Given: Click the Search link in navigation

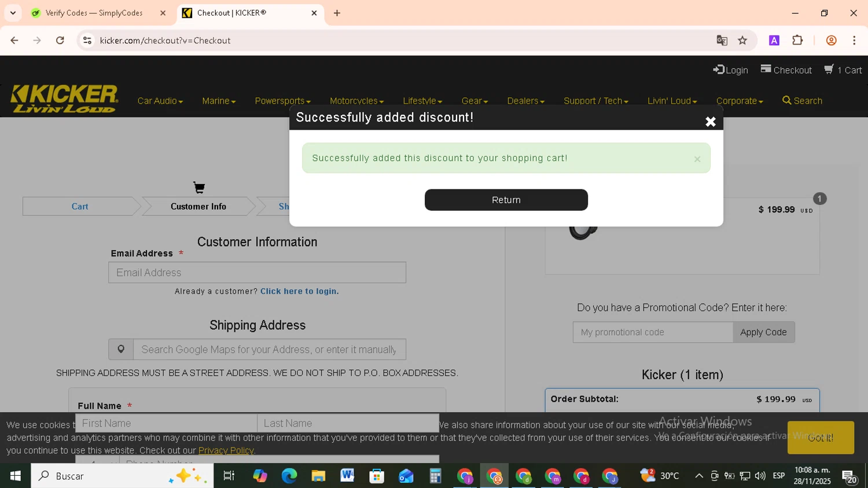Looking at the screenshot, I should click(802, 101).
